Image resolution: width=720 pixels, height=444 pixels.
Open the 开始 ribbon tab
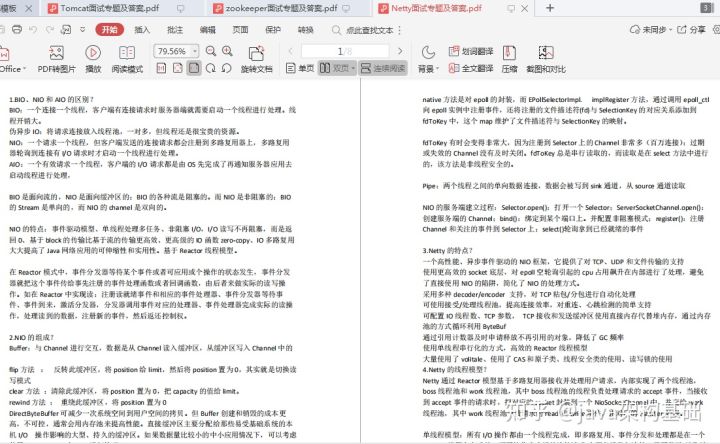tap(110, 29)
